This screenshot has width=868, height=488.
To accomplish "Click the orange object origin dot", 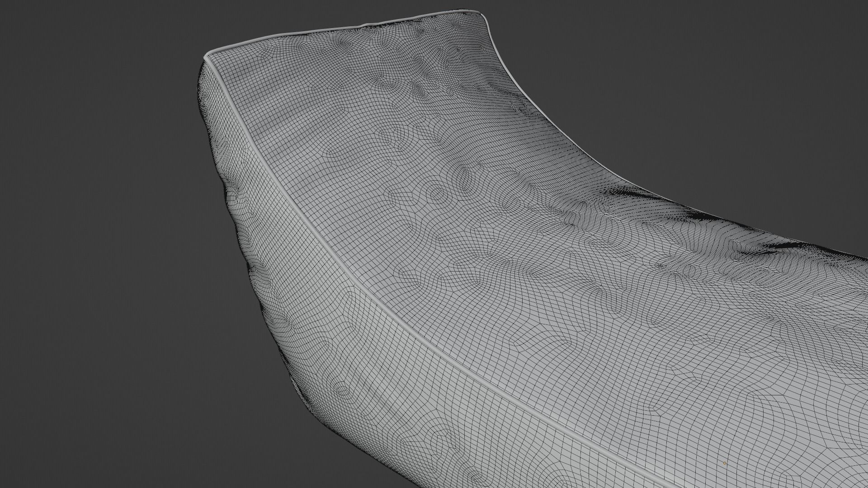I will tap(725, 463).
